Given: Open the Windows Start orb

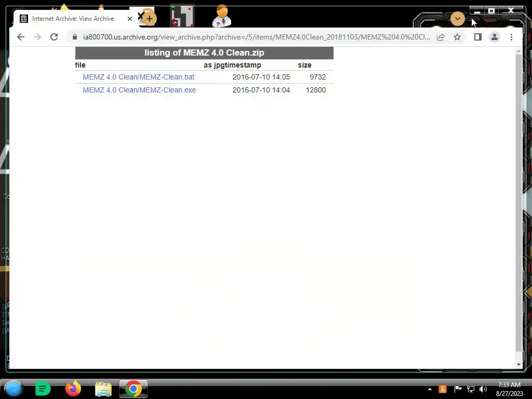Looking at the screenshot, I should pyautogui.click(x=13, y=389).
